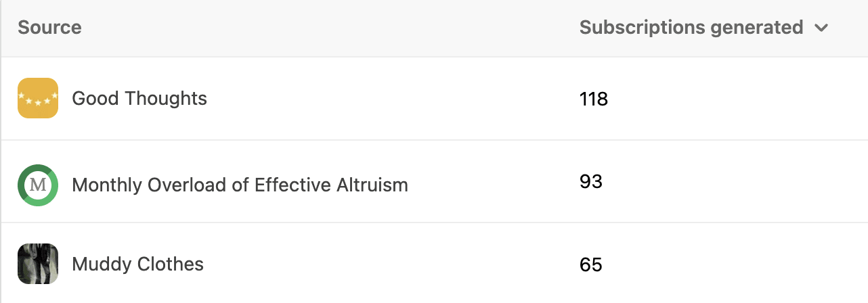Click the Source column header
The image size is (868, 303).
(x=49, y=28)
